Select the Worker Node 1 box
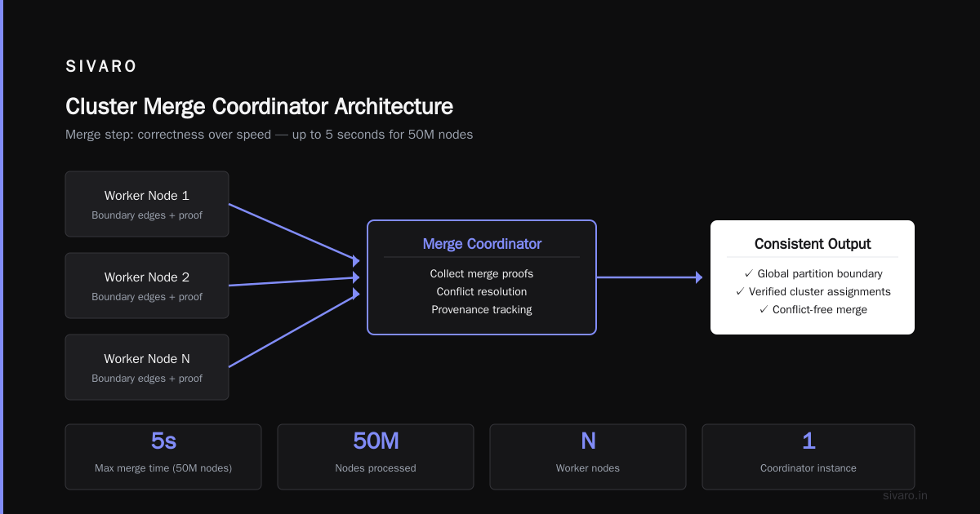The height and width of the screenshot is (514, 980). click(x=147, y=204)
